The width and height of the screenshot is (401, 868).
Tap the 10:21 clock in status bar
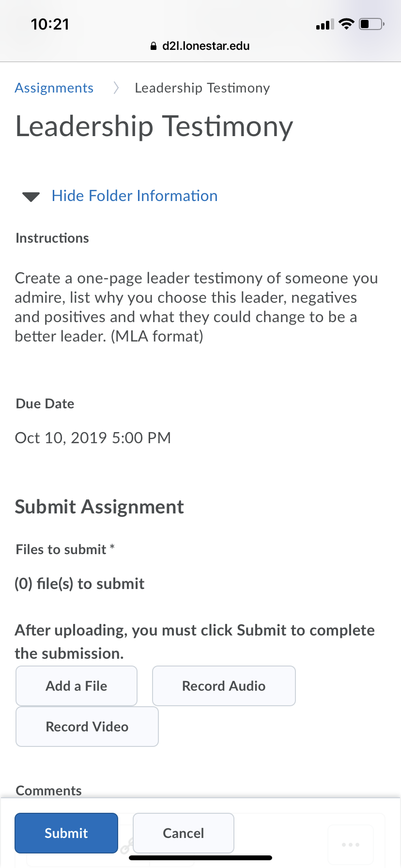[x=50, y=24]
